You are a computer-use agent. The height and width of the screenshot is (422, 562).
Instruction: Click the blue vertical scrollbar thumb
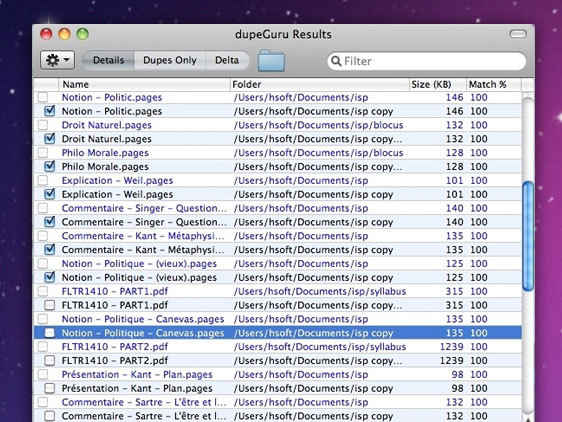[x=528, y=237]
